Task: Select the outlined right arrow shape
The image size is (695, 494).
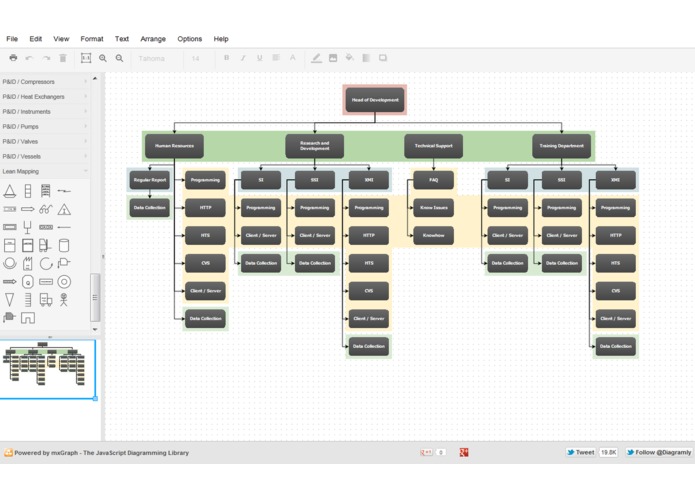Action: coord(27,209)
